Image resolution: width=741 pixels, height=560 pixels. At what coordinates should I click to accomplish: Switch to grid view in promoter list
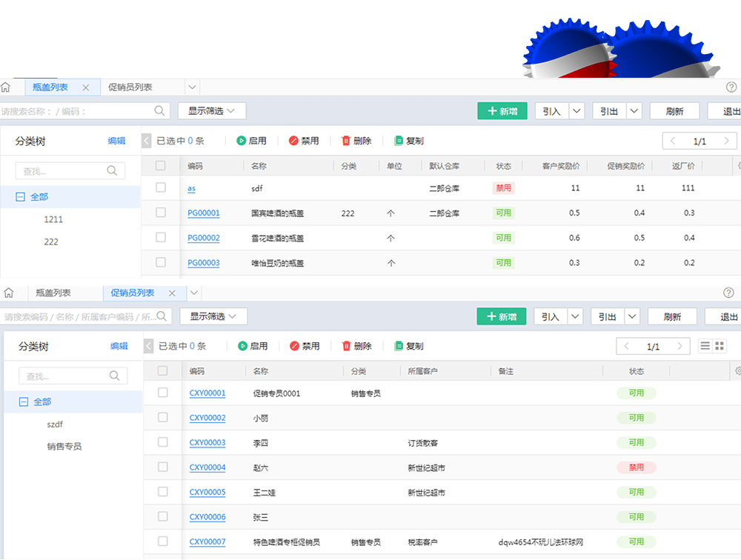click(x=719, y=346)
